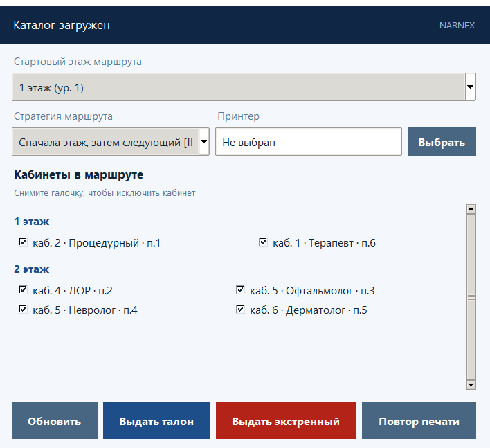Click the 'Стартовый этаж маршрута' label
Viewport: 490px width, 448px height.
point(78,62)
